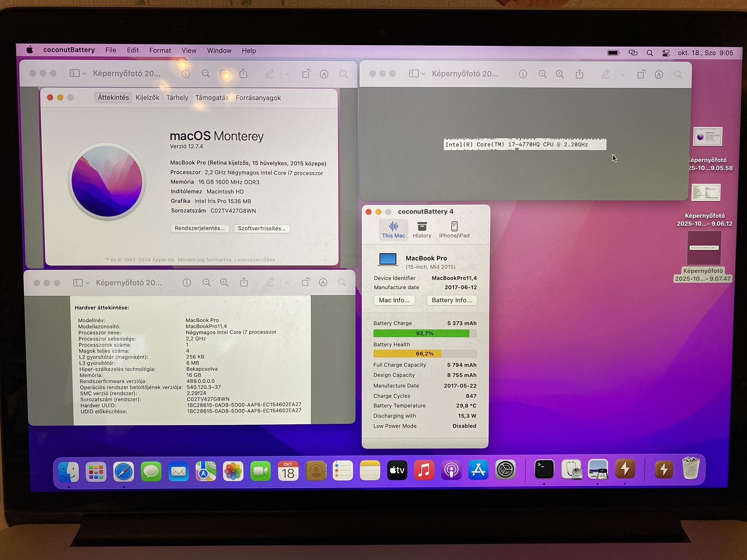Open Terminal from the Dock

coord(544,470)
